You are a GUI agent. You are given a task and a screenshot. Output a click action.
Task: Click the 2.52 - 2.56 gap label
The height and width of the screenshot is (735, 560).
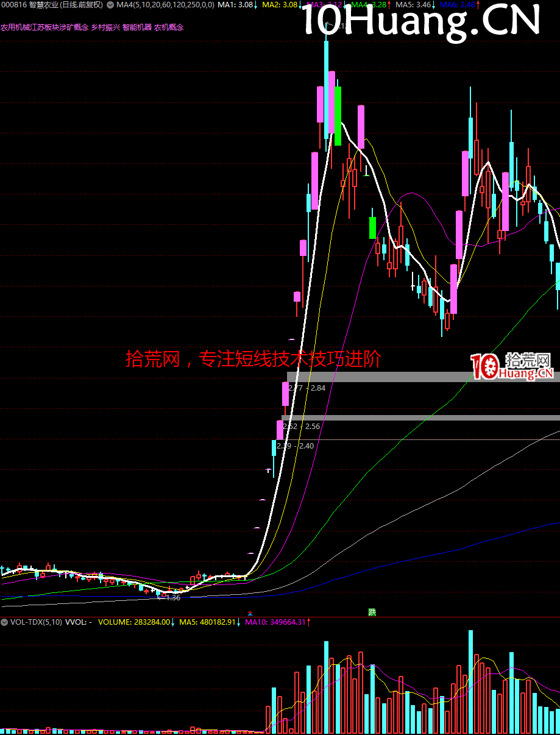(302, 427)
